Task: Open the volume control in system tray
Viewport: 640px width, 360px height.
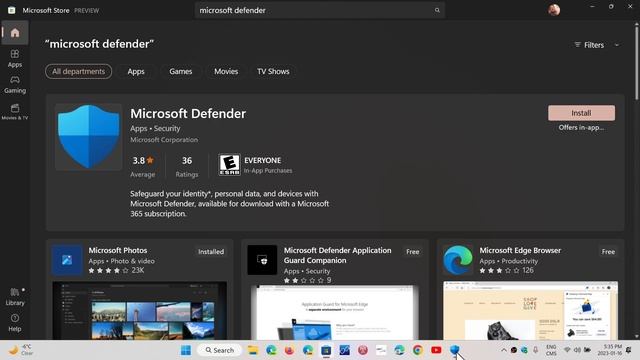Action: (577, 350)
